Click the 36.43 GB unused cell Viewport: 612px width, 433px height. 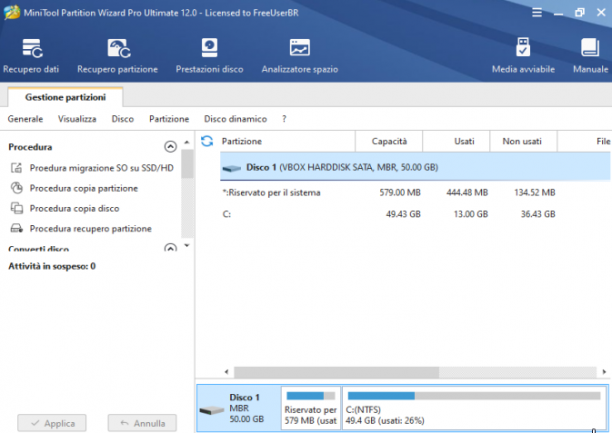(538, 214)
